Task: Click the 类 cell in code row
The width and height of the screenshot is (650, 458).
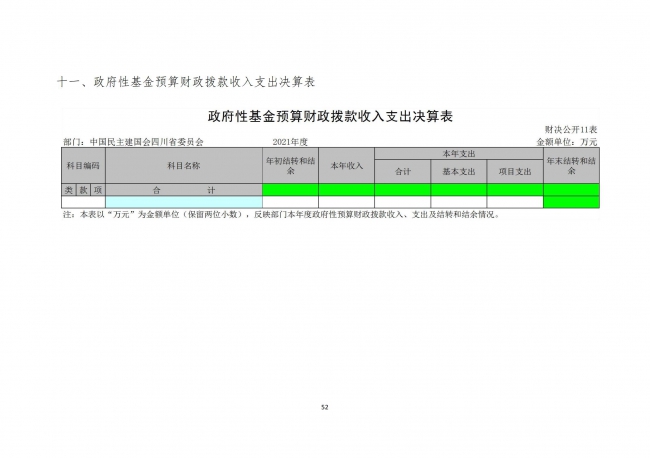Action: point(69,189)
